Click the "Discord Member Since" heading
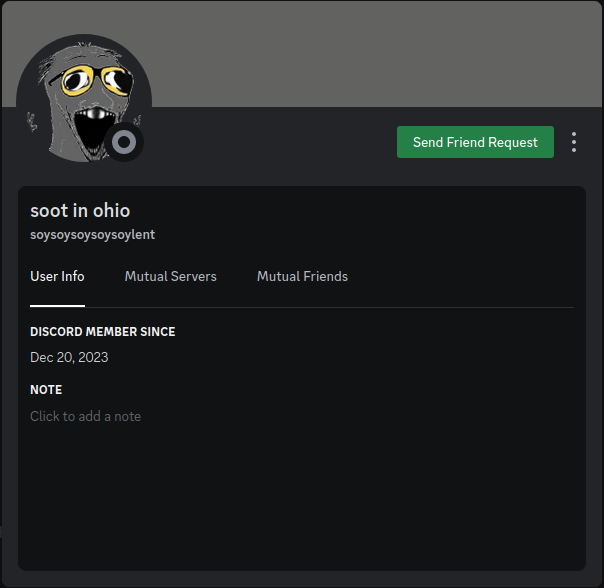This screenshot has height=588, width=604. [x=102, y=332]
